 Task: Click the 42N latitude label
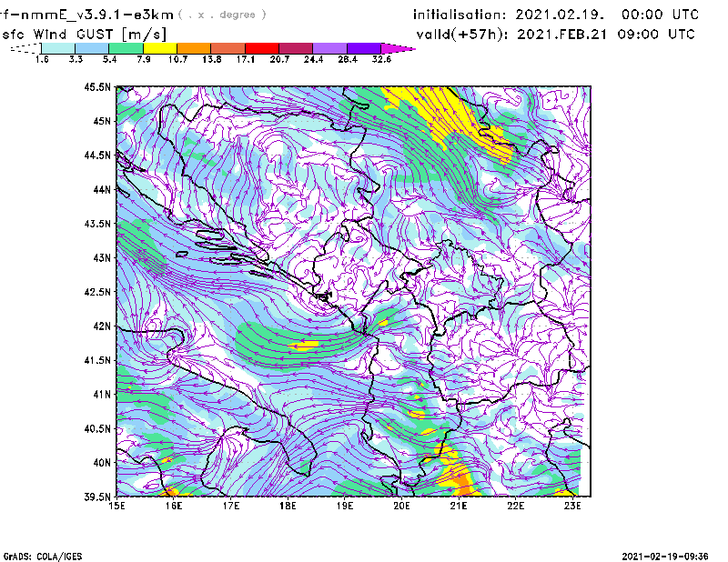point(102,326)
